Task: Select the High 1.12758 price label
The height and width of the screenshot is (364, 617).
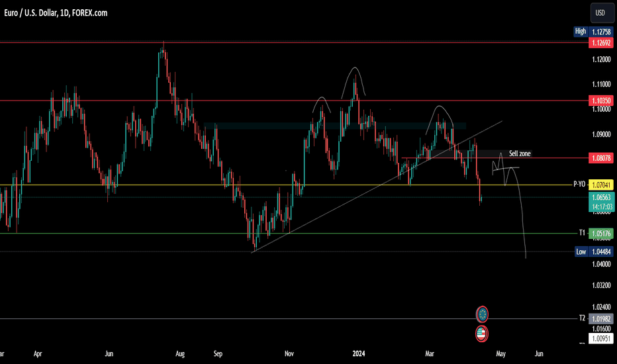Action: (593, 32)
